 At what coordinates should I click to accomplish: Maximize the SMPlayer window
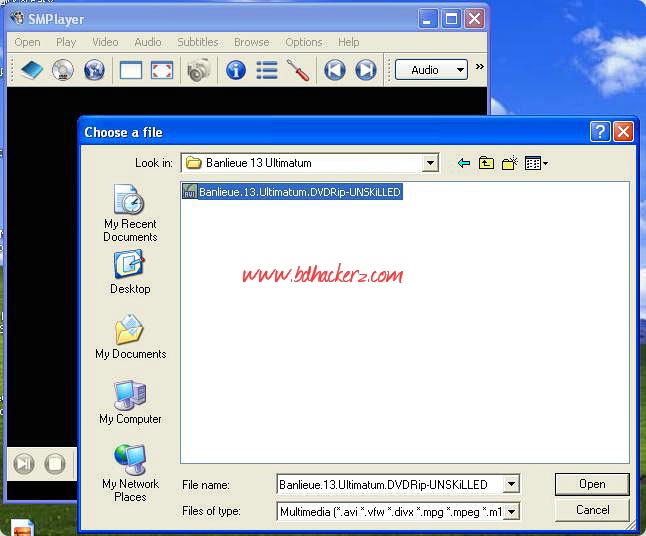click(451, 19)
